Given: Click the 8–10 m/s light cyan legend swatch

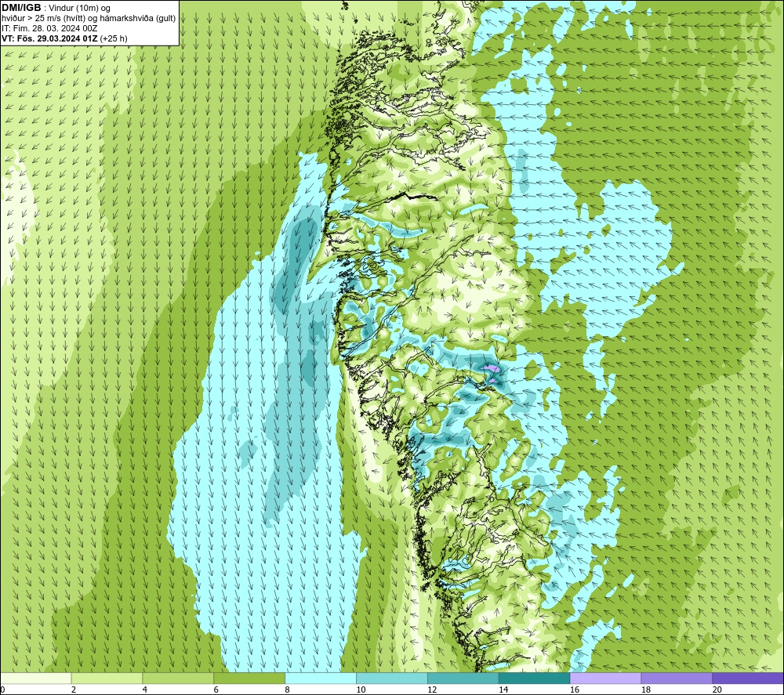Looking at the screenshot, I should (x=321, y=678).
